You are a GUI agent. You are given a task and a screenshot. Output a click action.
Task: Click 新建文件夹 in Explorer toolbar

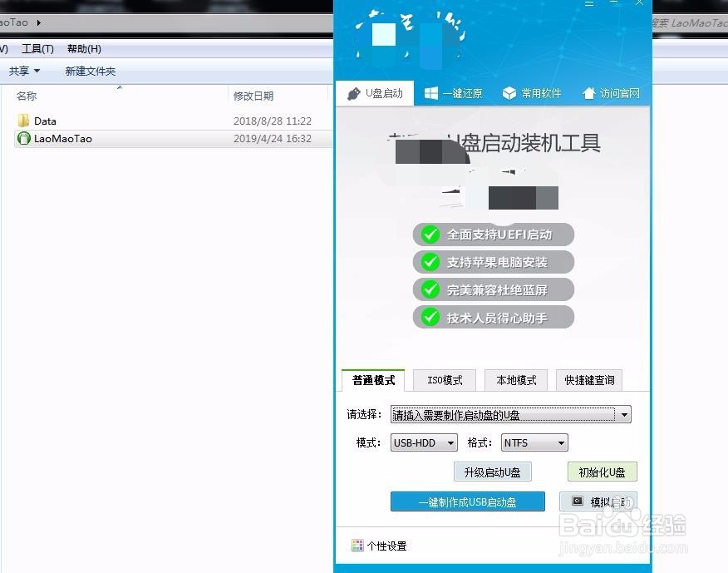pos(91,71)
